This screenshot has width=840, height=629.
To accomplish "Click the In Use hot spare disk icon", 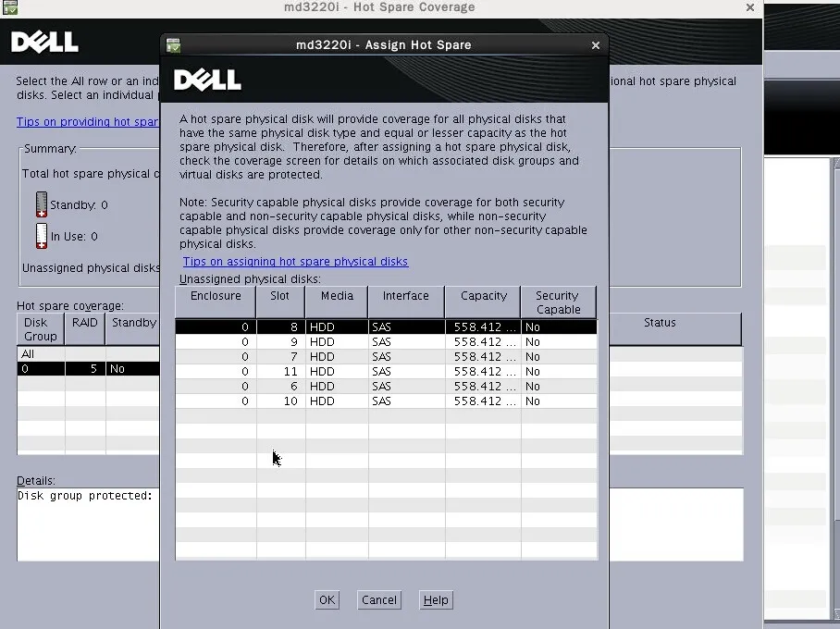I will pyautogui.click(x=42, y=236).
